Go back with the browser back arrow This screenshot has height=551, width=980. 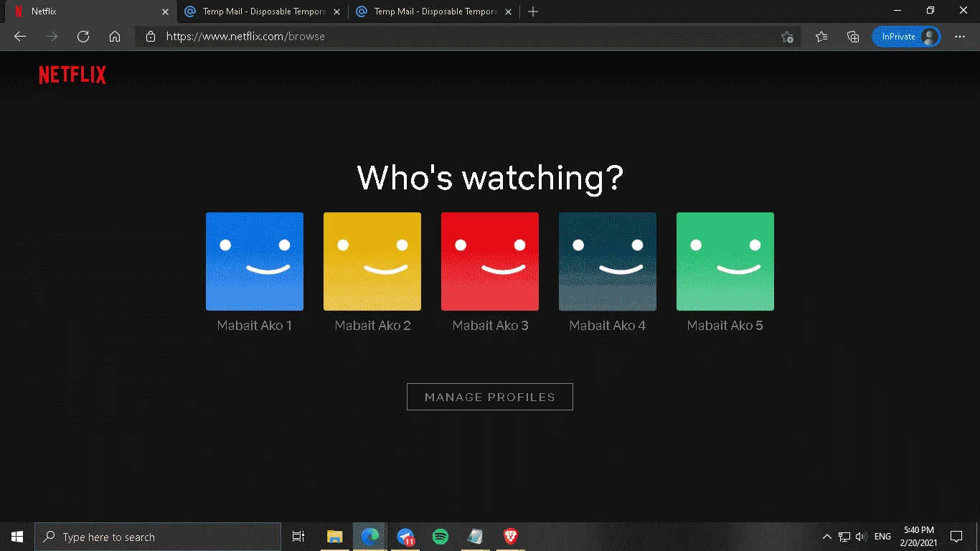click(x=20, y=37)
